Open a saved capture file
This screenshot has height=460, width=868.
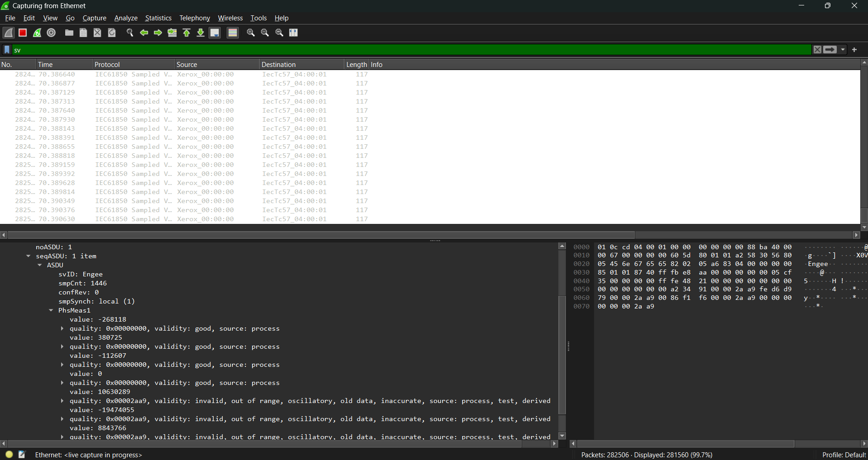click(69, 33)
